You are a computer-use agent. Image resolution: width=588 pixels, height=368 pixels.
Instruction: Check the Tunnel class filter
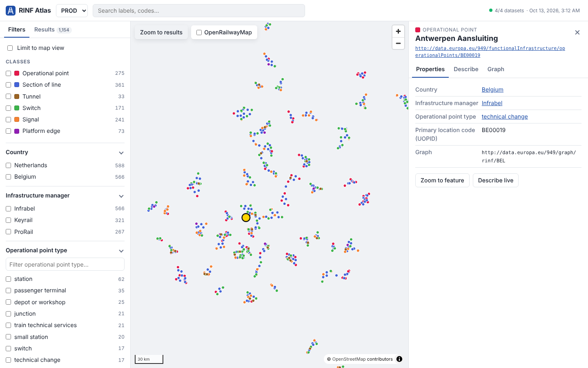(8, 96)
